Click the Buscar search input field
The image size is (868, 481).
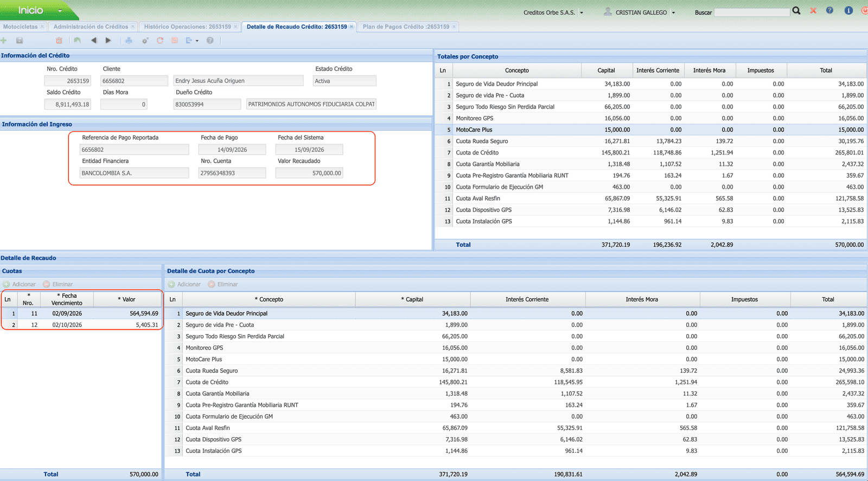pos(752,12)
